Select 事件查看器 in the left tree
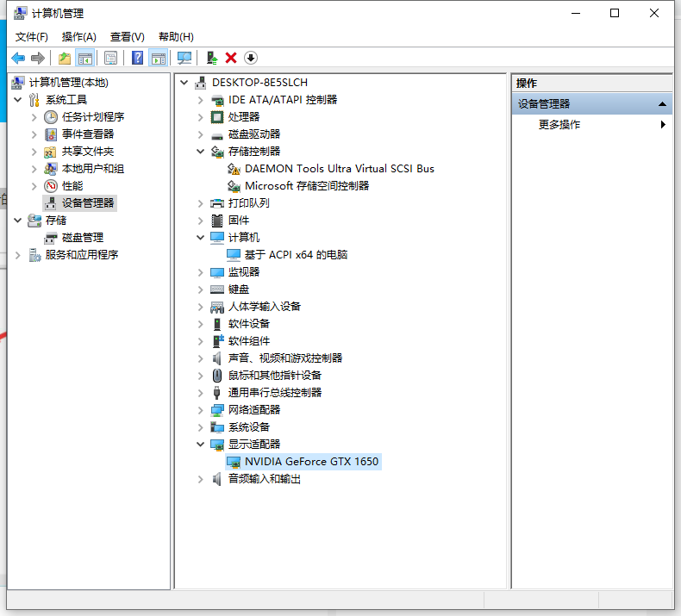Viewport: 681px width, 616px height. [88, 134]
